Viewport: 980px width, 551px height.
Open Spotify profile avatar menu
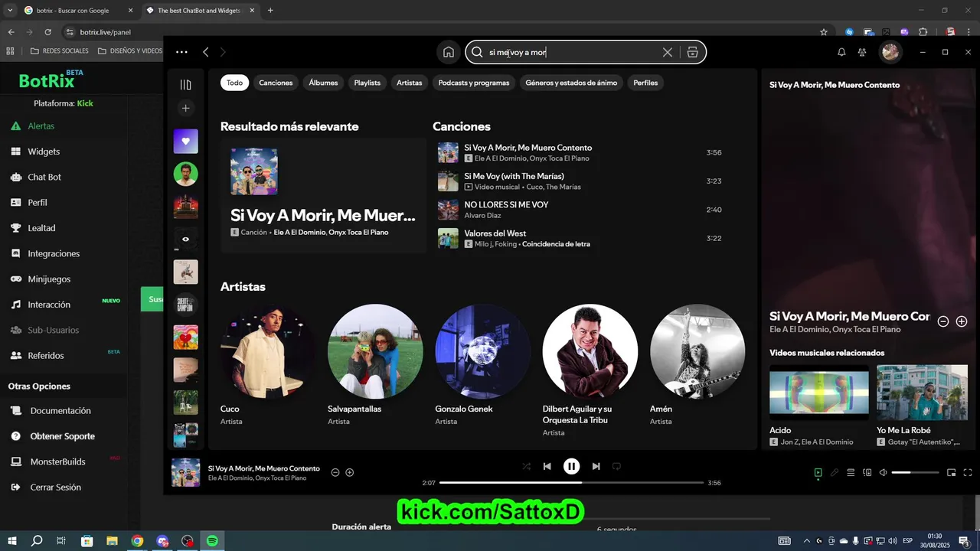[890, 52]
